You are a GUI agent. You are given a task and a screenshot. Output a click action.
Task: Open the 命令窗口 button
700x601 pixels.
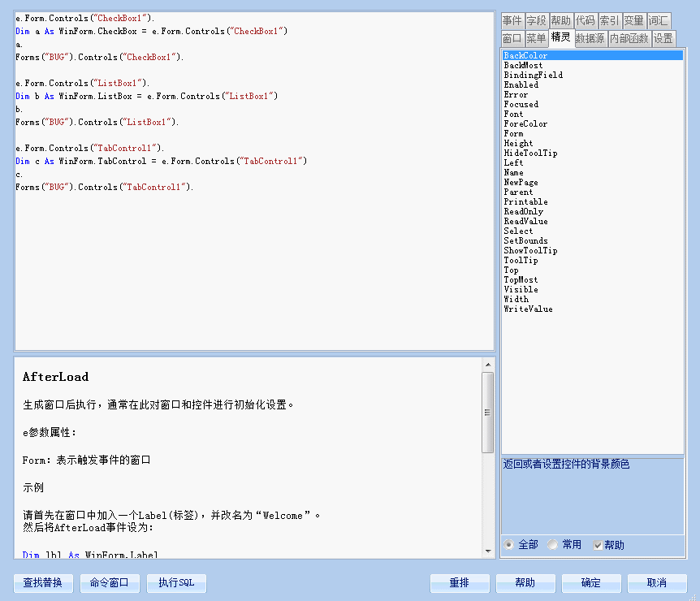[x=110, y=583]
